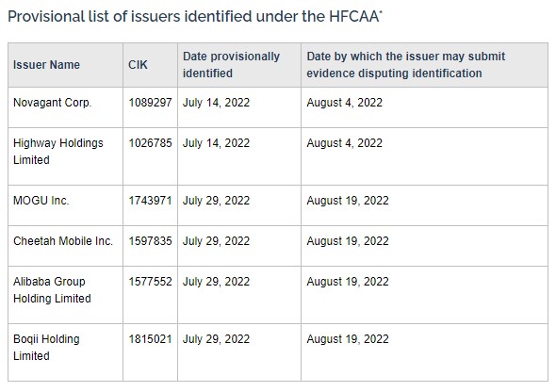Select Highway Holdings Limited issuer name
The height and width of the screenshot is (392, 556).
pos(58,152)
